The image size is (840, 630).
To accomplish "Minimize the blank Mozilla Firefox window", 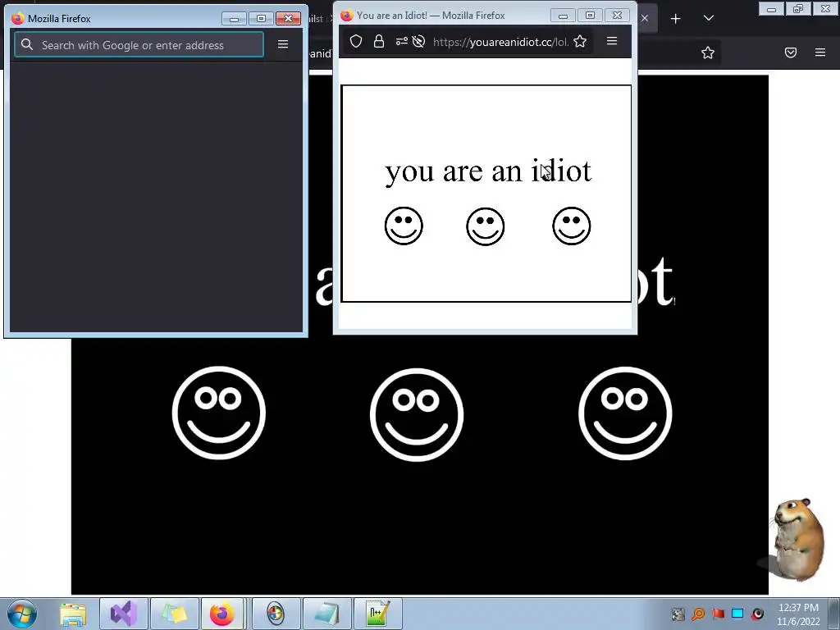I will [234, 19].
